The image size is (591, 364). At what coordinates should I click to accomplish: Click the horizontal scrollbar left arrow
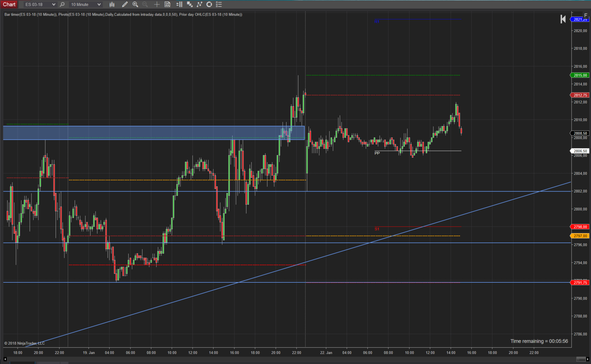5,360
